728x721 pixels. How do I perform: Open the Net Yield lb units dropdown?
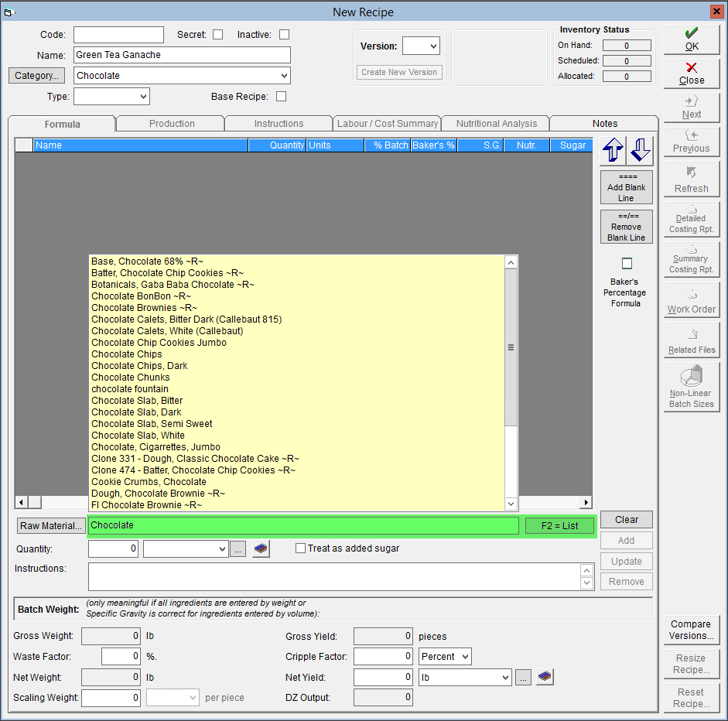(506, 678)
